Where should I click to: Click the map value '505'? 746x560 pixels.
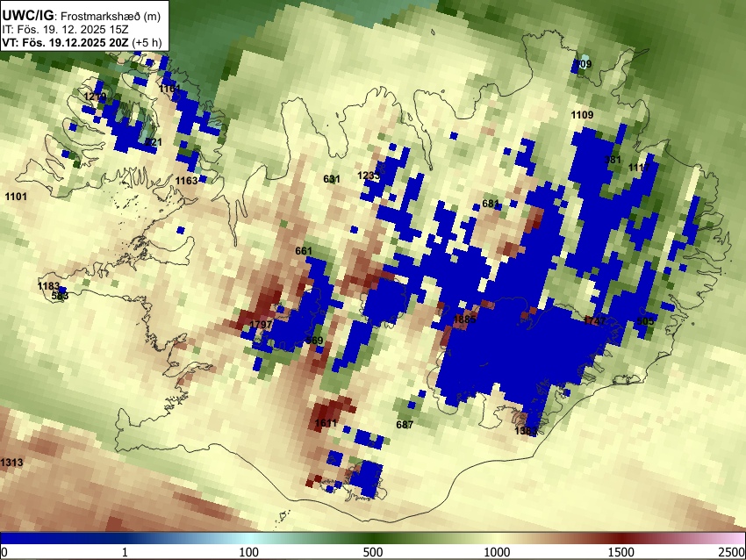click(x=645, y=321)
